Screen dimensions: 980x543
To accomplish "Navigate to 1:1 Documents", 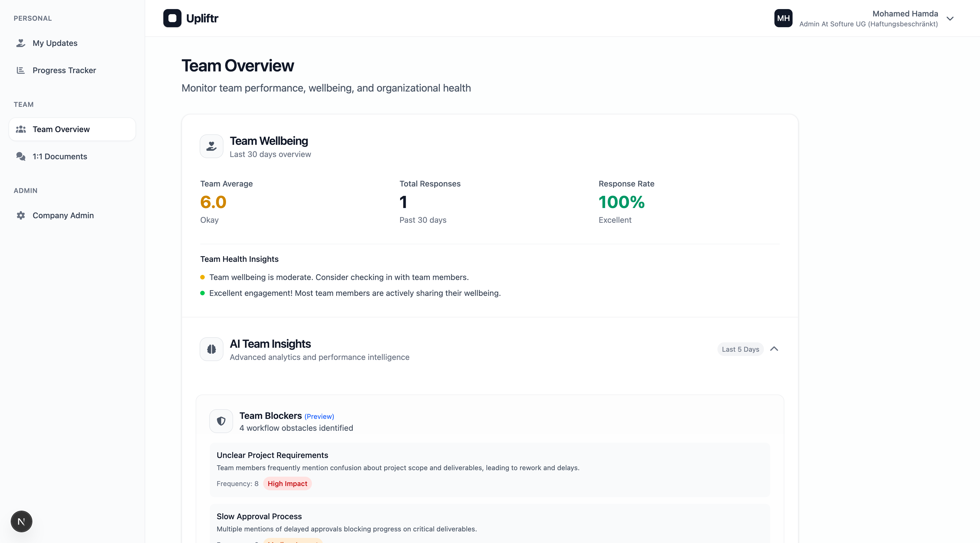I will pos(60,156).
